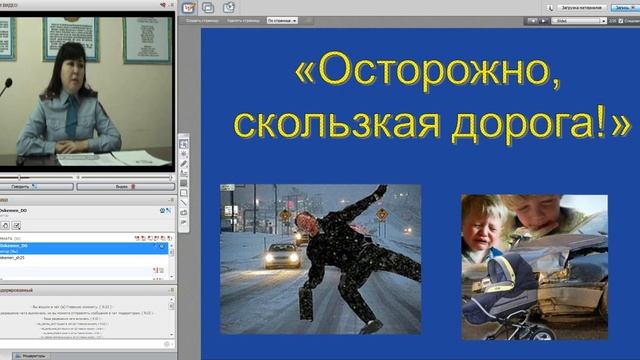Select the Модераторы chat tab

pyautogui.click(x=30, y=356)
